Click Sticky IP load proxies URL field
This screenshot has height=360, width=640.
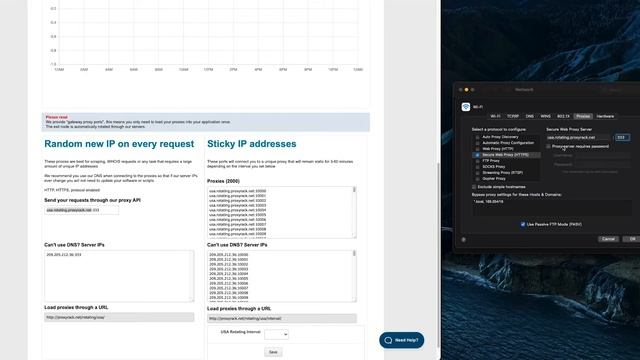282,318
